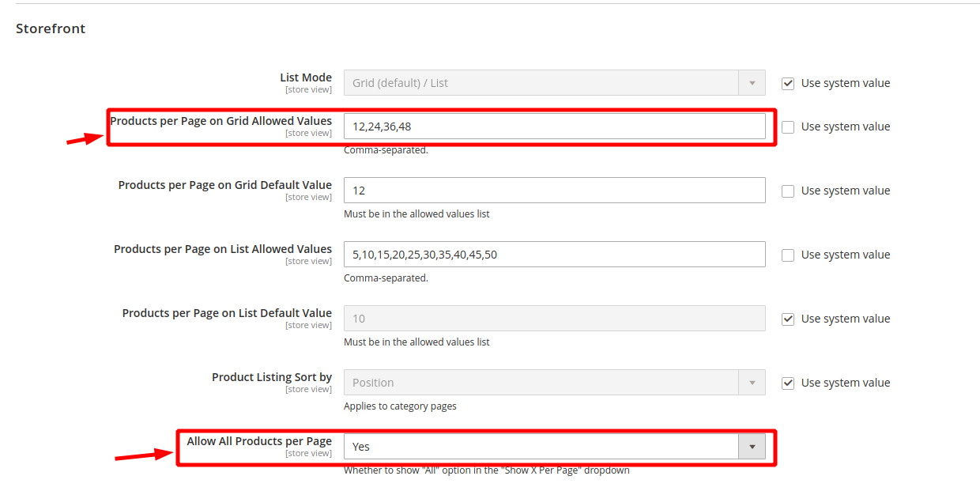Click the List Mode label
The width and height of the screenshot is (980, 491).
coord(306,77)
